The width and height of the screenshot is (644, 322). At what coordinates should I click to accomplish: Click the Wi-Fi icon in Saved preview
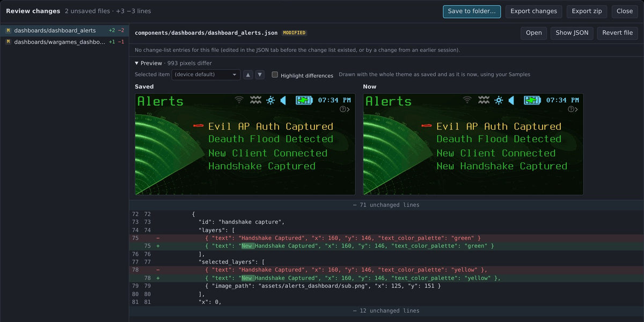[x=239, y=100]
